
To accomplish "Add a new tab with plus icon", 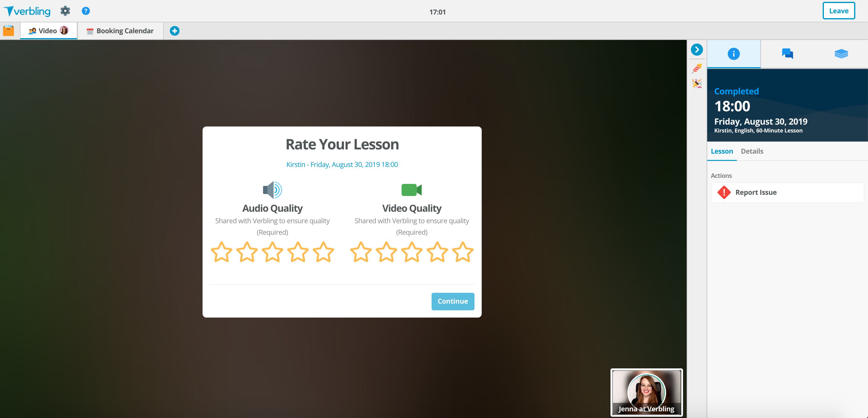I will coord(175,31).
